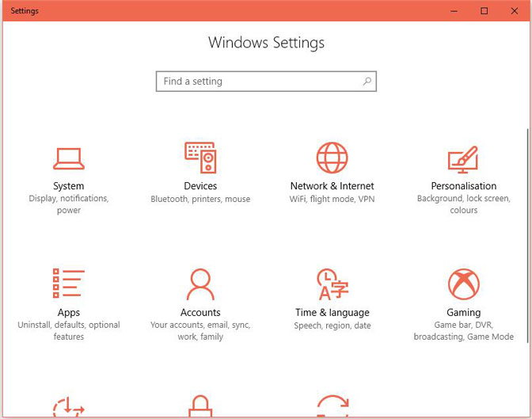Open the Personalisation paintbrush icon
The image size is (532, 419).
(x=463, y=159)
